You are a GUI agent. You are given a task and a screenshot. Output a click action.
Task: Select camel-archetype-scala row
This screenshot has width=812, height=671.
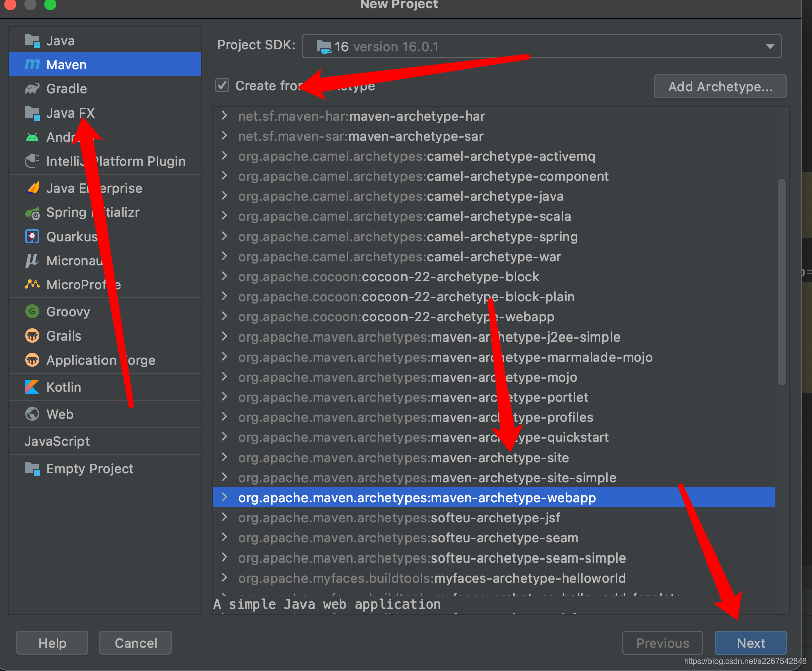[494, 216]
